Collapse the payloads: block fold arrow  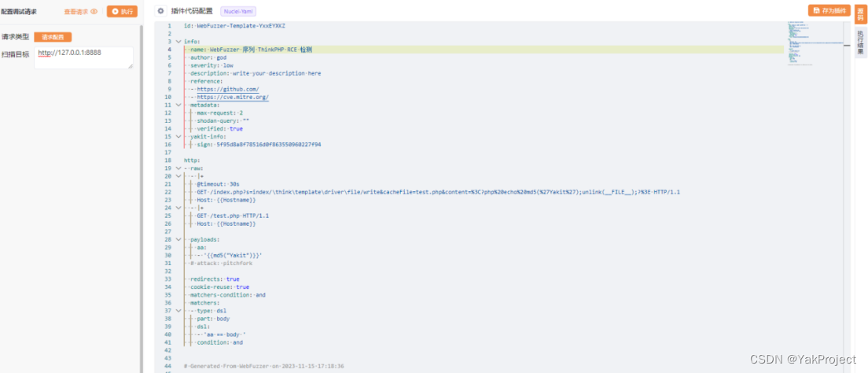coord(178,239)
